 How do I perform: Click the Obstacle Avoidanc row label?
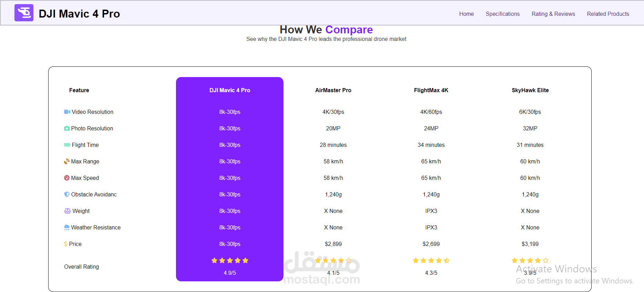coord(94,194)
